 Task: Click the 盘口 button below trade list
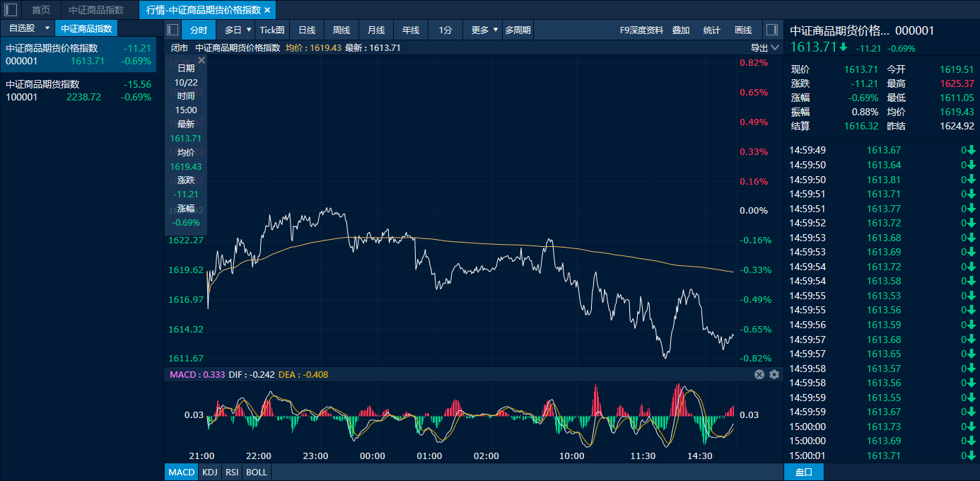coord(804,472)
